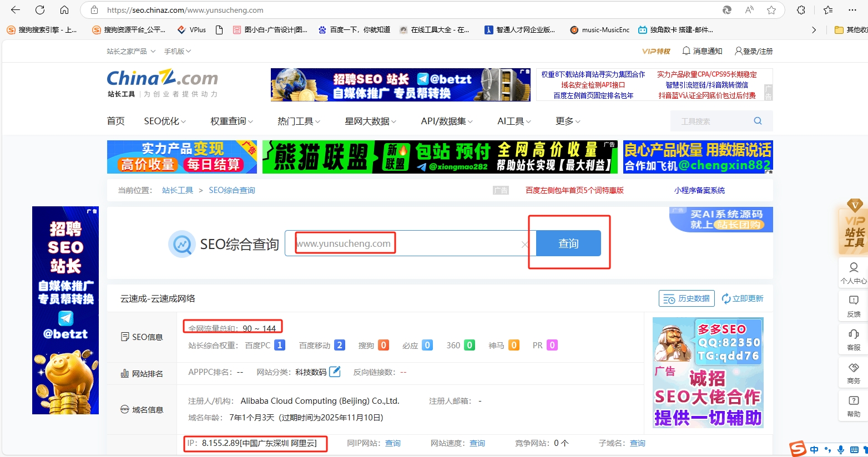The image size is (868, 457).
Task: Add page to favorites star icon
Action: coord(771,10)
